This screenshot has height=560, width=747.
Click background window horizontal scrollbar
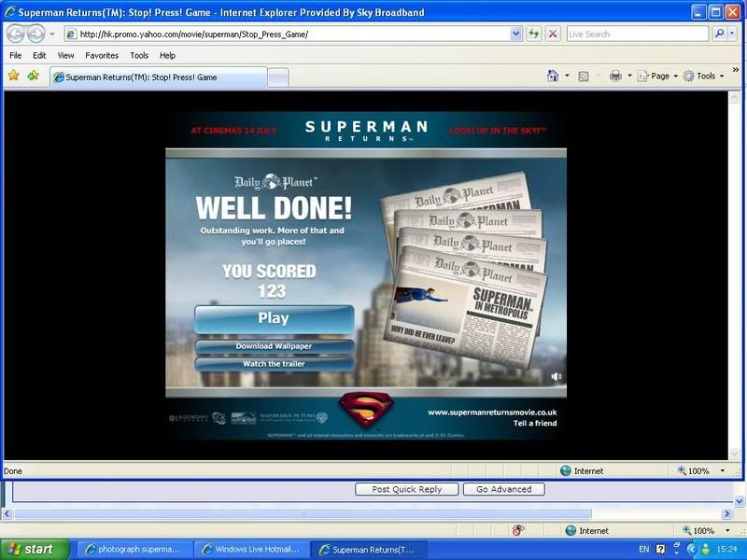click(303, 514)
